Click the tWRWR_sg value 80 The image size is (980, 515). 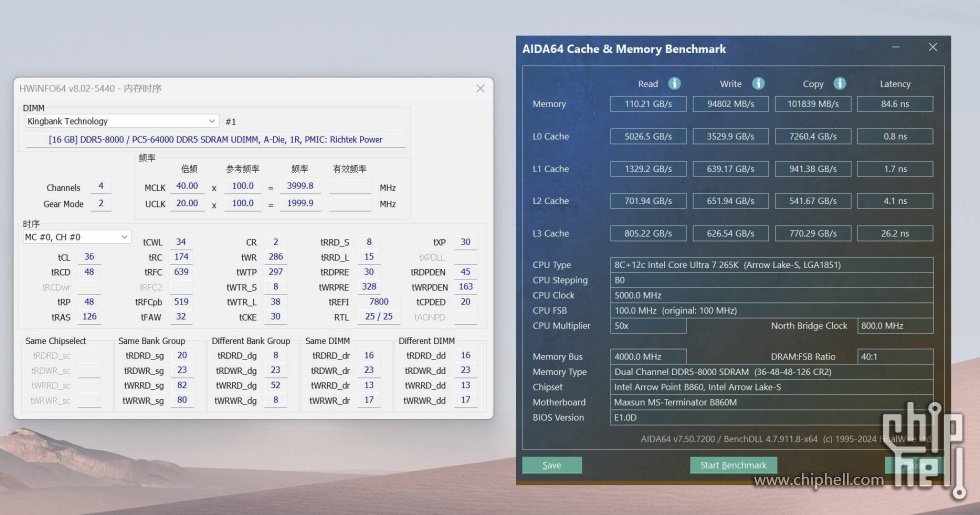click(x=182, y=400)
